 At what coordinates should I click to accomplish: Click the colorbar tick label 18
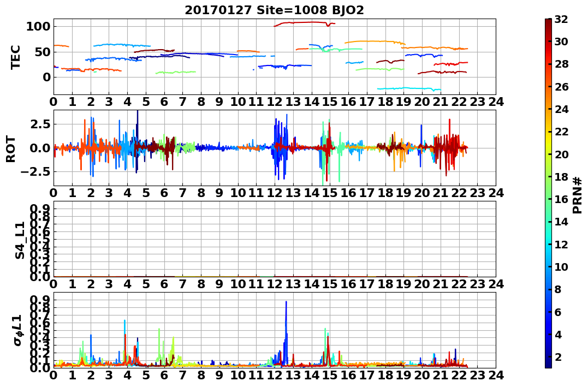[x=561, y=177]
